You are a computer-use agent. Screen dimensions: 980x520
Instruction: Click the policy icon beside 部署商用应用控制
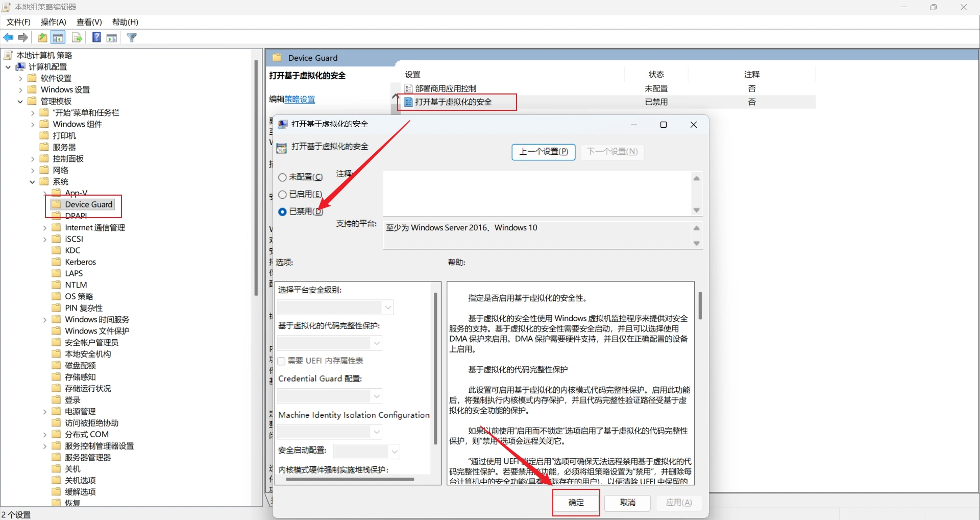[x=408, y=88]
